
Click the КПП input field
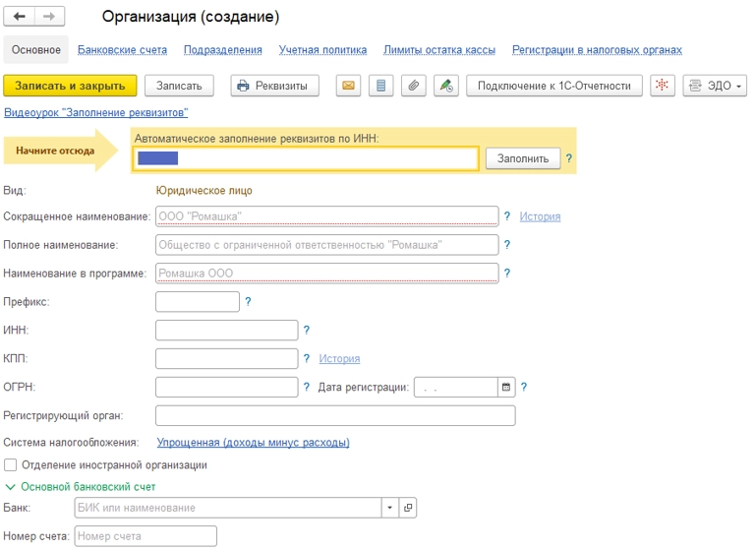pos(227,358)
